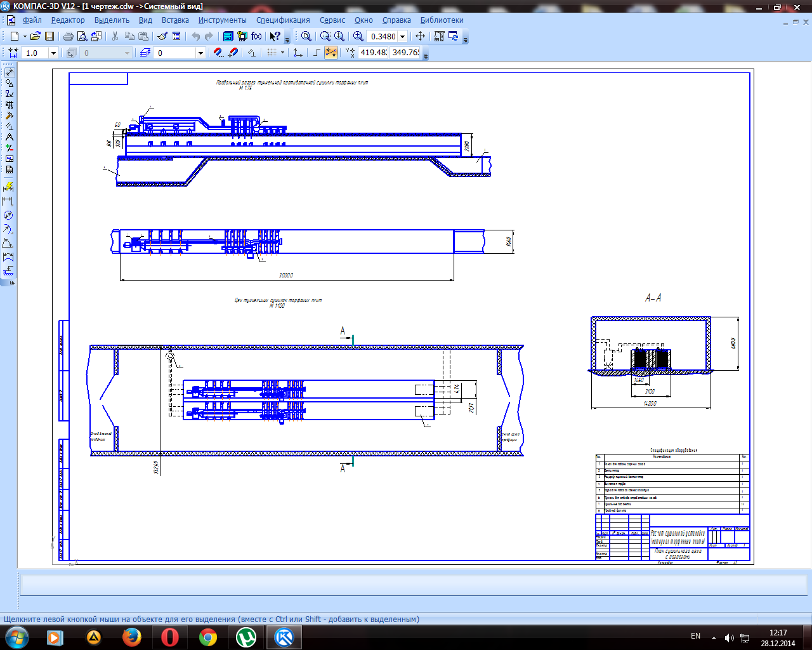The width and height of the screenshot is (812, 650).
Task: Select the radial dimension tool
Action: [x=8, y=229]
